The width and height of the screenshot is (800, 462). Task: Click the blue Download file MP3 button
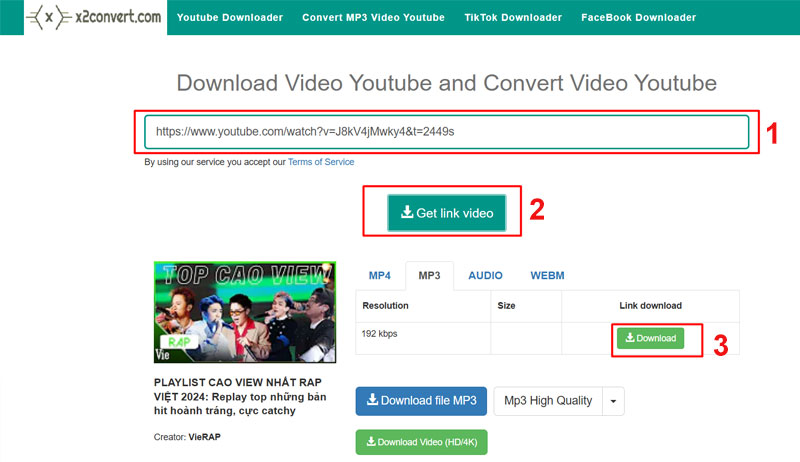point(421,401)
